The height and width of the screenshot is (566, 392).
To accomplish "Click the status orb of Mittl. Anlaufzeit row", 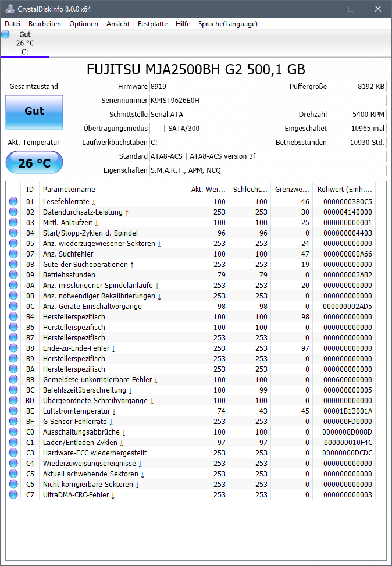I will click(x=13, y=222).
